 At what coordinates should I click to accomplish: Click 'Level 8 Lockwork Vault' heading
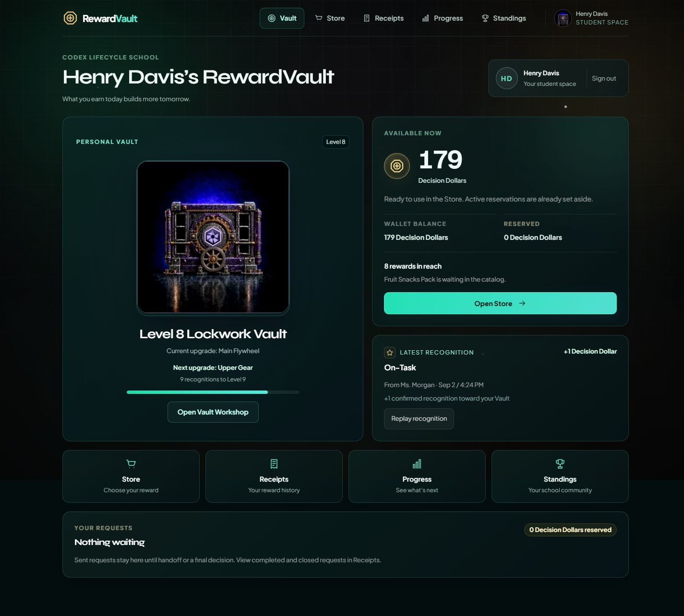213,334
